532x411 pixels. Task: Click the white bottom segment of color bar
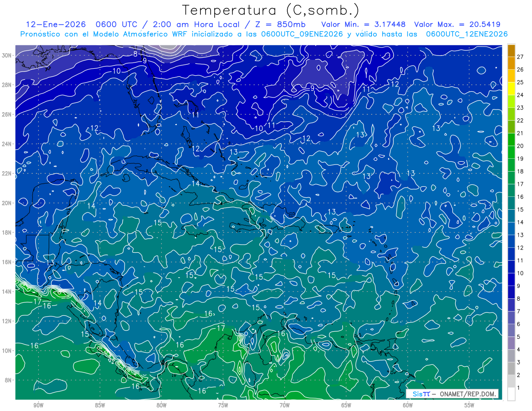pyautogui.click(x=511, y=394)
